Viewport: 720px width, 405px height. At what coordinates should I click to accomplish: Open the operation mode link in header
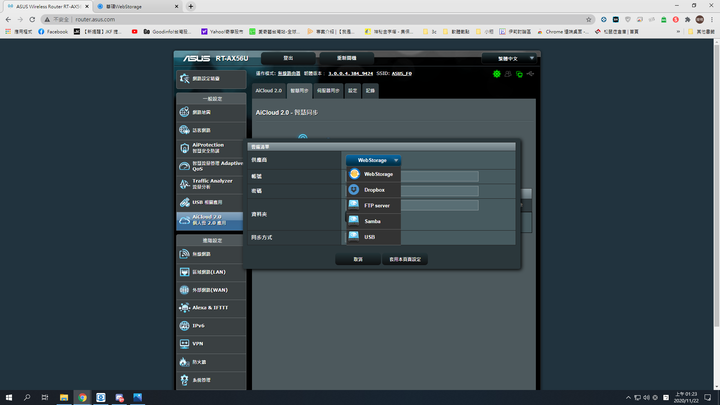289,73
